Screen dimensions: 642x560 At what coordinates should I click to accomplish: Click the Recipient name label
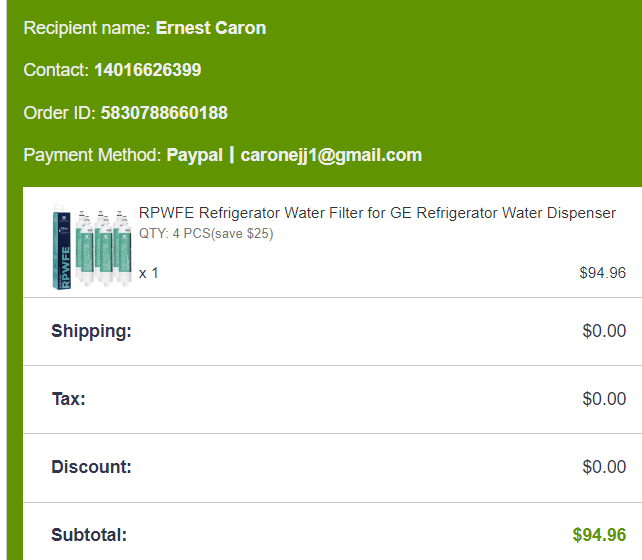click(87, 28)
